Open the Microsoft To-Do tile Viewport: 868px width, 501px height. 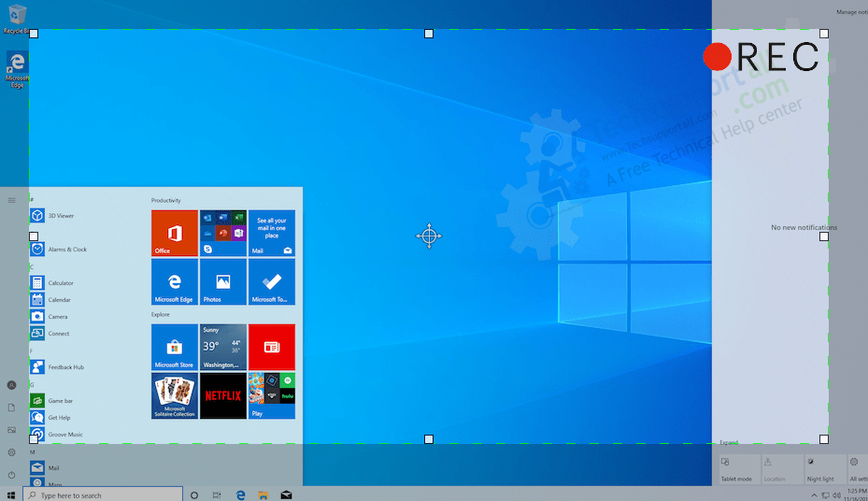point(272,281)
